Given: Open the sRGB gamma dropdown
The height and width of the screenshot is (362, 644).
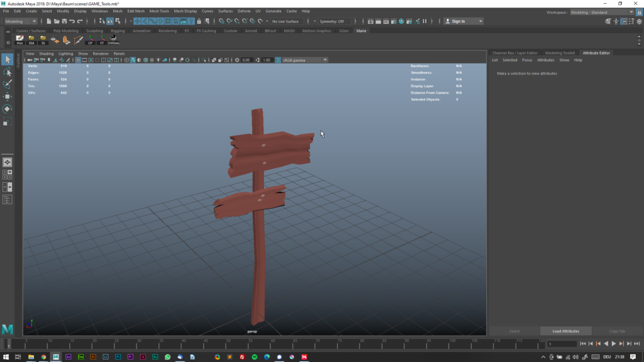Looking at the screenshot, I should point(305,60).
